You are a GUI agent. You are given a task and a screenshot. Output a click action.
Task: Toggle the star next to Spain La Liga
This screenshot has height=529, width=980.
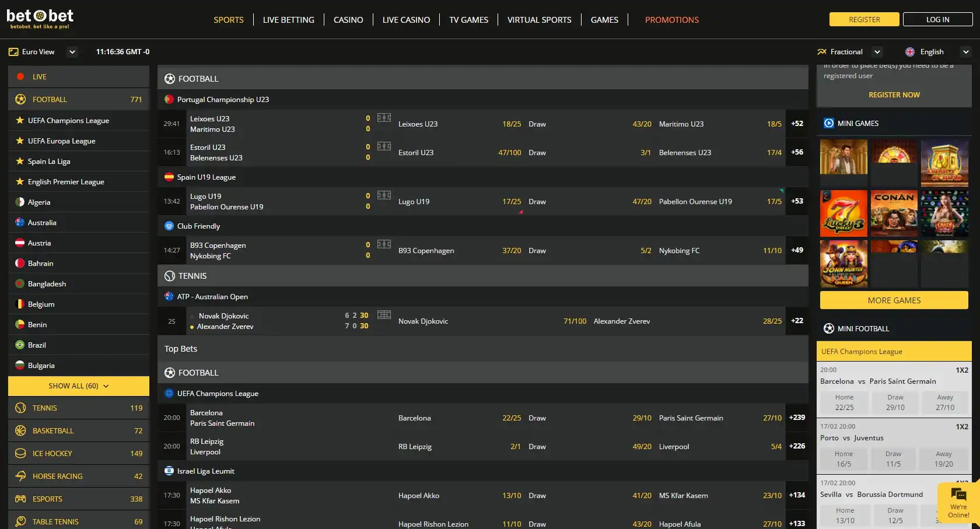(20, 162)
